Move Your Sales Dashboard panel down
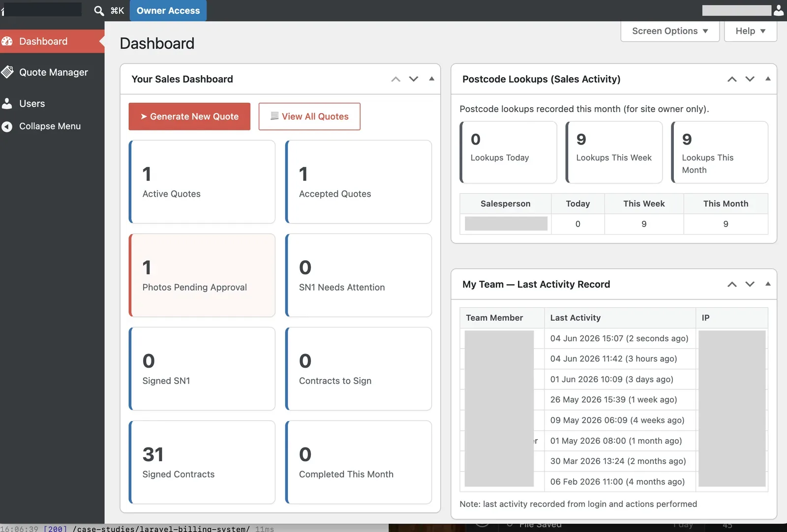 [x=414, y=79]
